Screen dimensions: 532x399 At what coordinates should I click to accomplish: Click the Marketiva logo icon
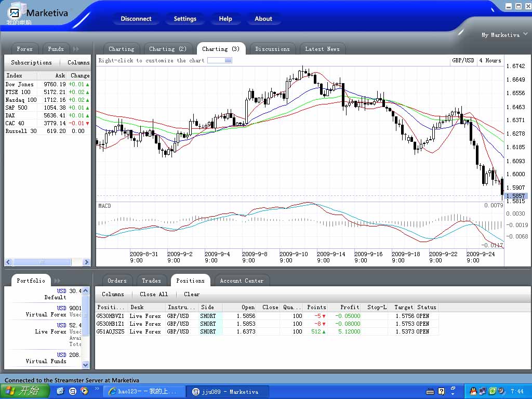[x=16, y=12]
